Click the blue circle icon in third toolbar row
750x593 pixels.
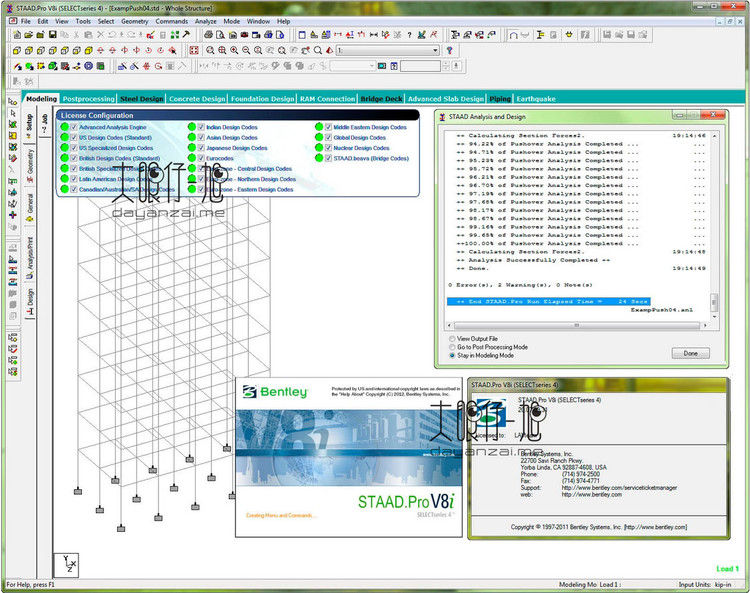tap(88, 66)
